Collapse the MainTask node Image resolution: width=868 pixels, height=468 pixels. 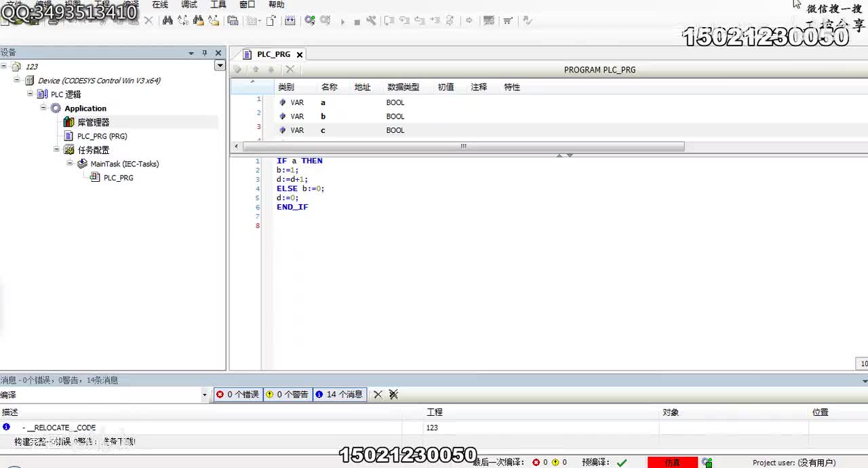coord(70,163)
